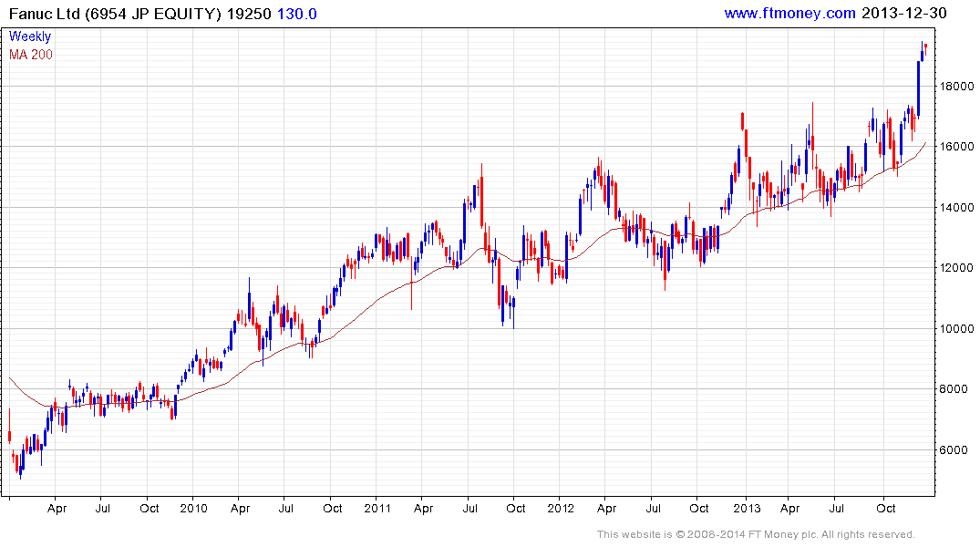This screenshot has height=547, width=980.
Task: Click the 2012 year axis label
Action: coord(561,508)
